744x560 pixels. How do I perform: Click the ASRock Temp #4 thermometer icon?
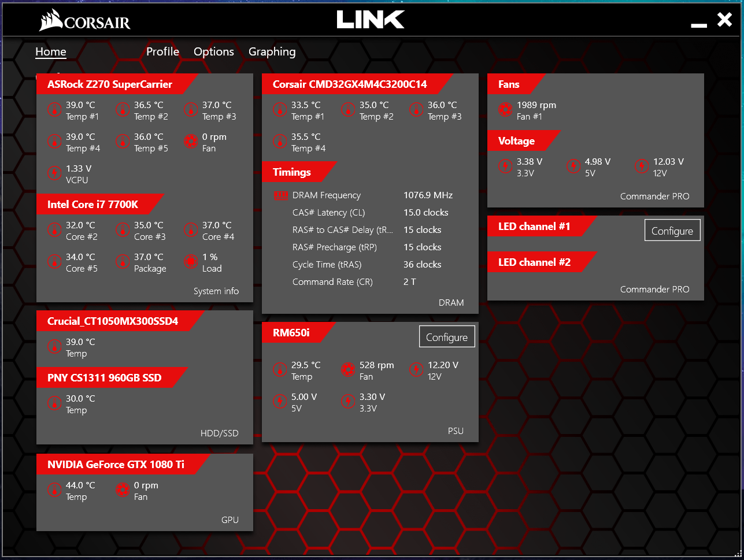click(54, 142)
